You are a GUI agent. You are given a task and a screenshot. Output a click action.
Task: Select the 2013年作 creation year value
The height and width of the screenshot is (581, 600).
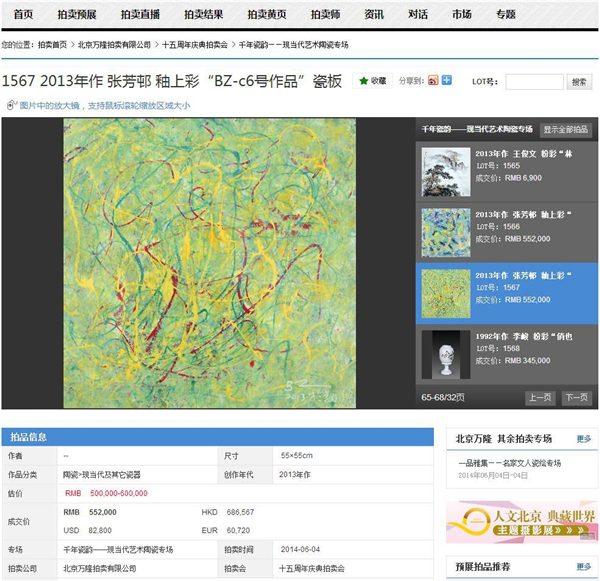pos(295,475)
